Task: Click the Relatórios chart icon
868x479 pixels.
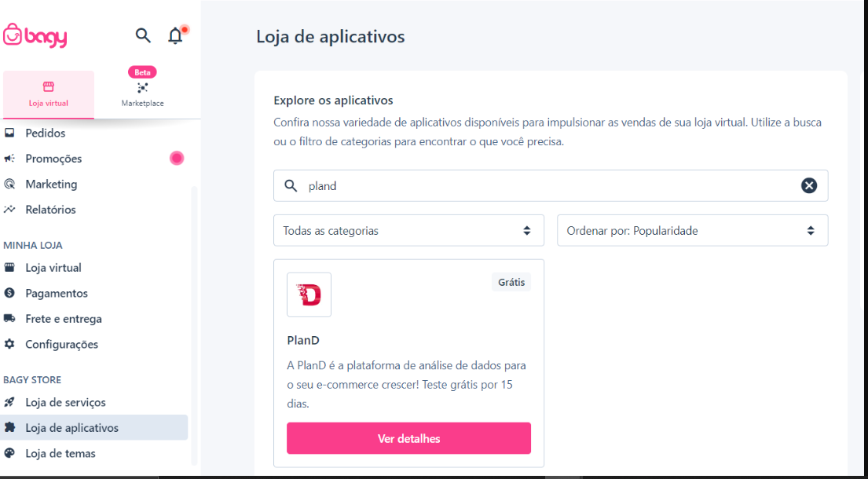Action: pos(9,210)
